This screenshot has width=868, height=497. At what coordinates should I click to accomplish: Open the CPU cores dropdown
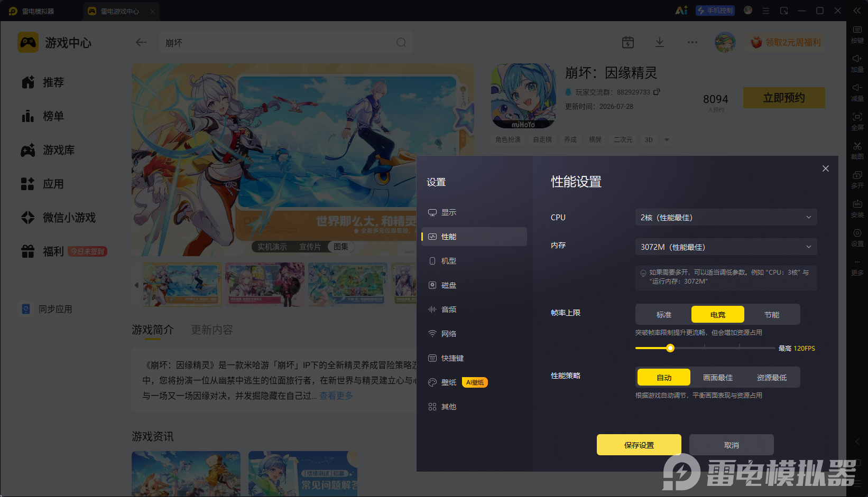726,218
